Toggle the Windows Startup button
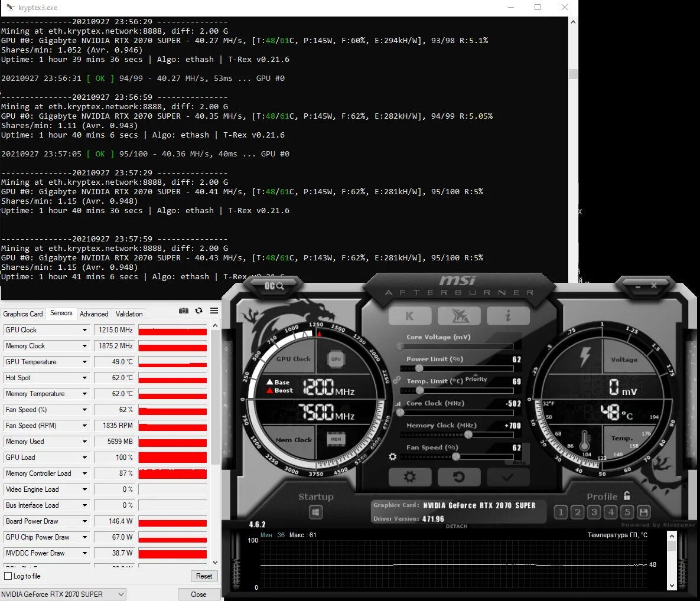Image resolution: width=700 pixels, height=601 pixels. pos(315,512)
